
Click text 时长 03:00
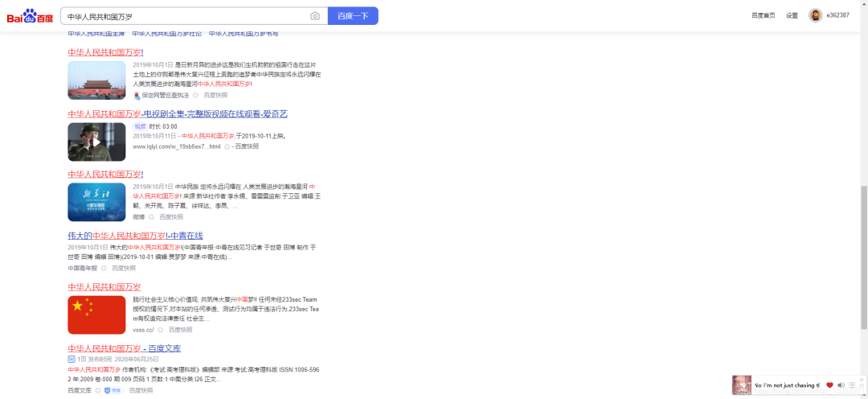pos(162,126)
